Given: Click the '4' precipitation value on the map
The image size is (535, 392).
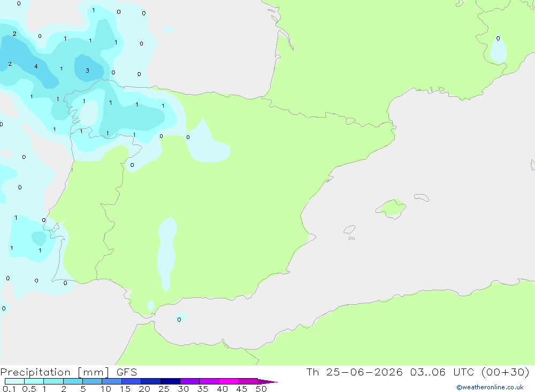Looking at the screenshot, I should pos(36,66).
